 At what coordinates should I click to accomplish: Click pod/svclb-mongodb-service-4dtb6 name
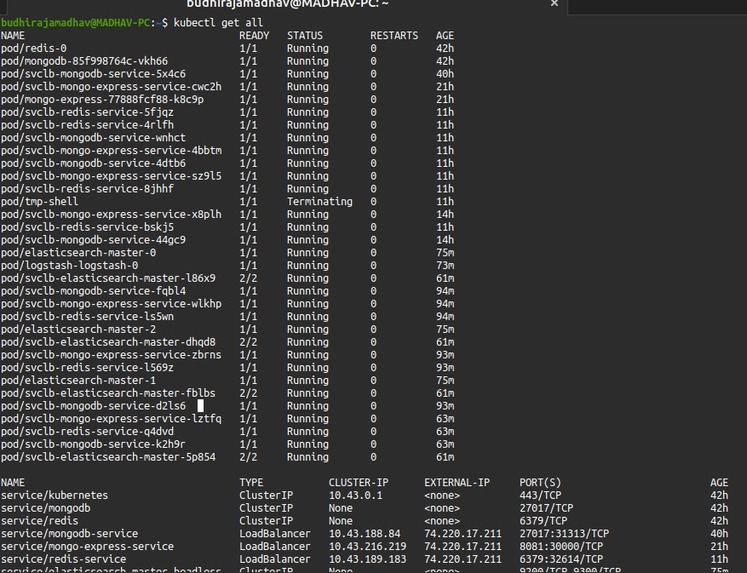[93, 163]
